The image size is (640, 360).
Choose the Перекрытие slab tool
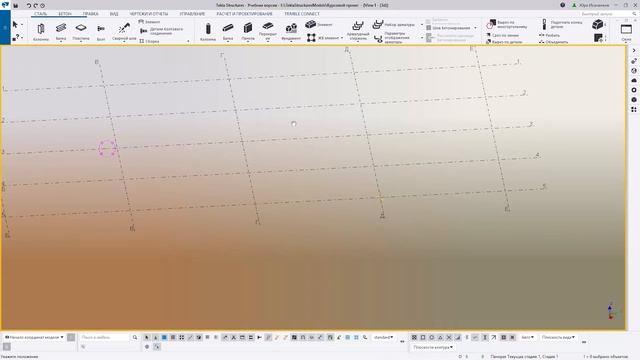point(268,32)
